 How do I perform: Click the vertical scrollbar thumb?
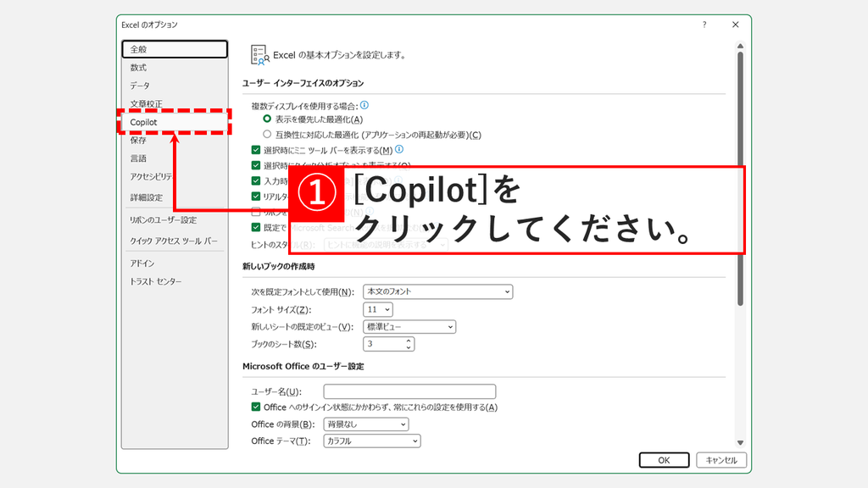[740, 179]
